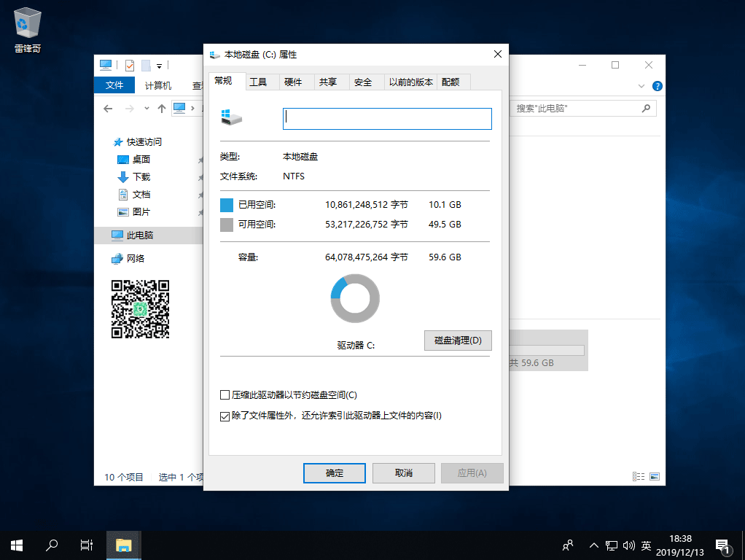Select 下载 in the navigation pane
The image size is (745, 560).
141,177
